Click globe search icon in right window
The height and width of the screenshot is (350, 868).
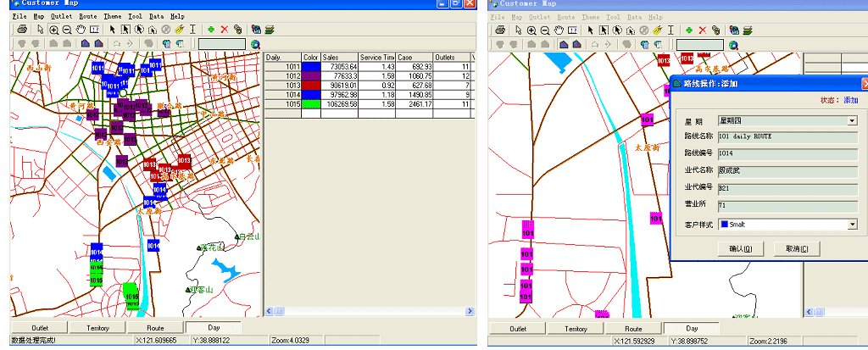click(733, 45)
